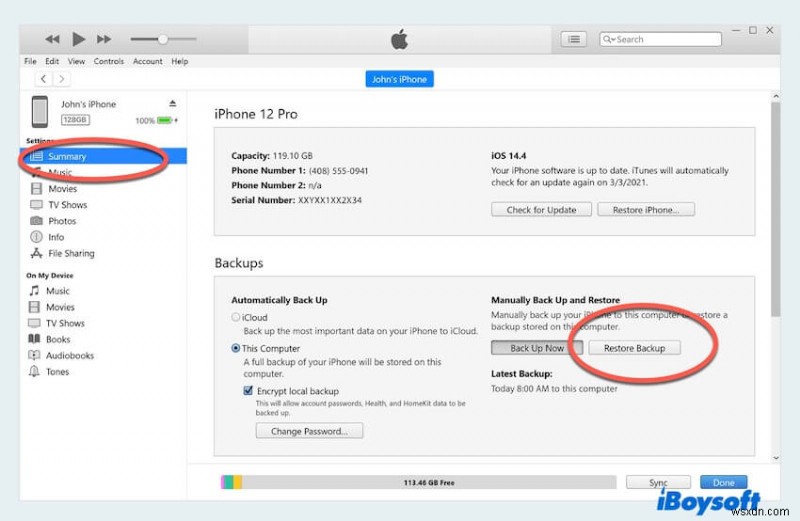800x521 pixels.
Task: Click the TV Shows screen icon under Settings
Action: pos(36,205)
